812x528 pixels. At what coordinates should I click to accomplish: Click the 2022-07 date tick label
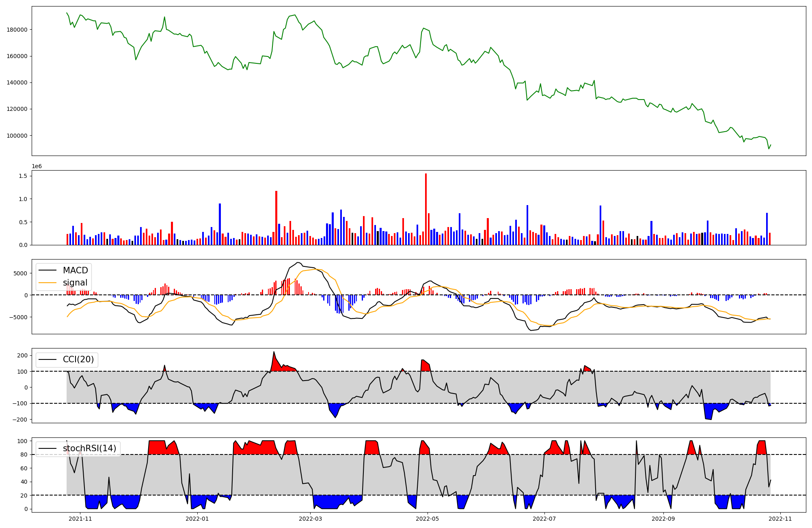coord(544,519)
